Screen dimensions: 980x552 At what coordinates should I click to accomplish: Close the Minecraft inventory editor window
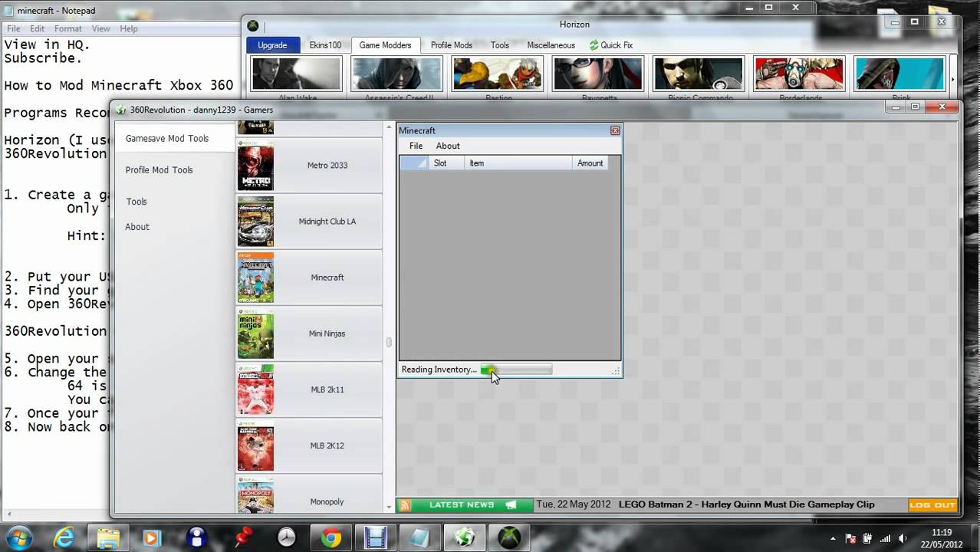615,131
